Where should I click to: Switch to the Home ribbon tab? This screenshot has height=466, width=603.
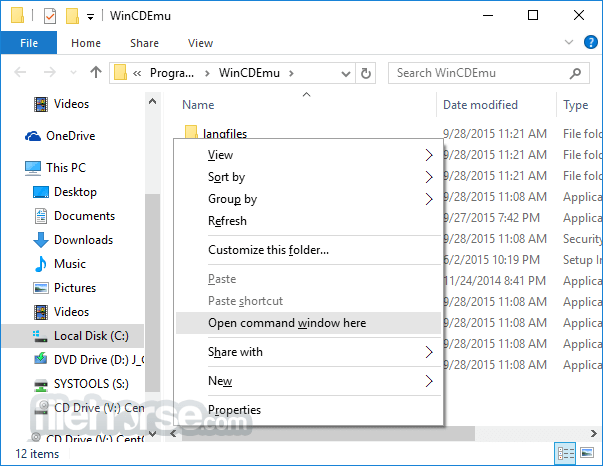coord(86,43)
